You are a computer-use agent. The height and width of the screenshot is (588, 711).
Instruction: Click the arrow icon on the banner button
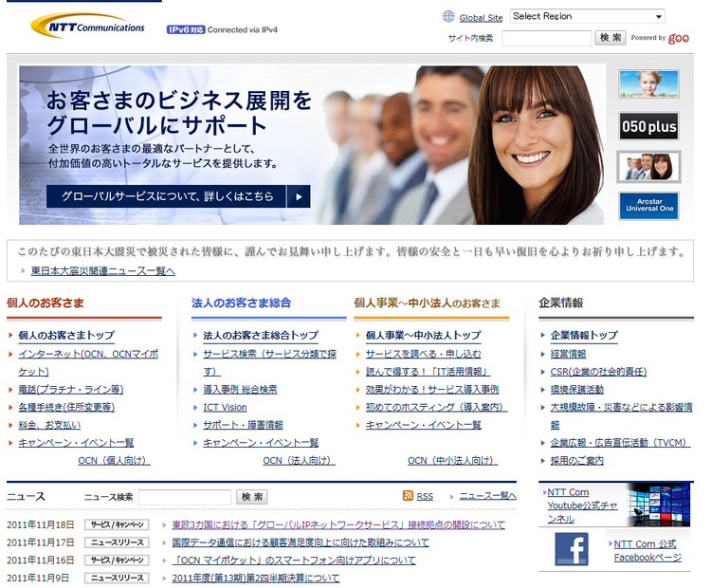[x=299, y=196]
